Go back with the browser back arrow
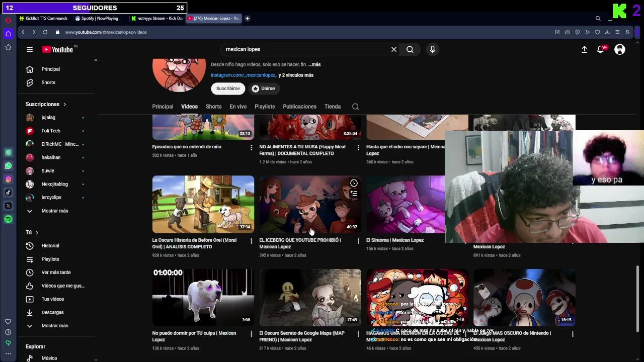The image size is (644, 362). point(23,32)
